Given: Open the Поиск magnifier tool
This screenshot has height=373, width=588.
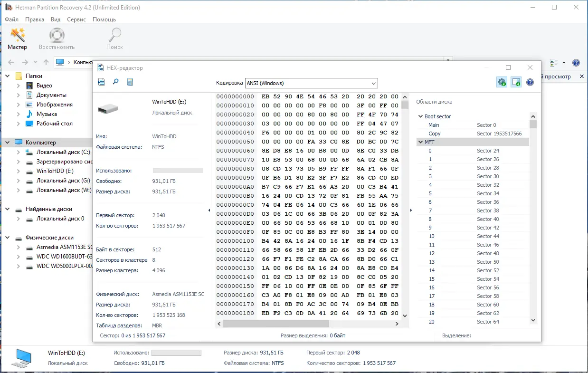Looking at the screenshot, I should pos(114,39).
